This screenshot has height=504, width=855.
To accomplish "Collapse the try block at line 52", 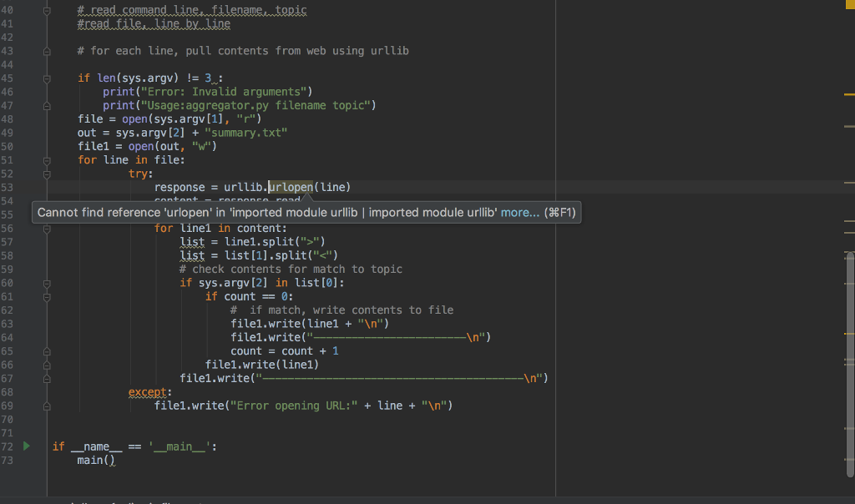I will (x=47, y=174).
